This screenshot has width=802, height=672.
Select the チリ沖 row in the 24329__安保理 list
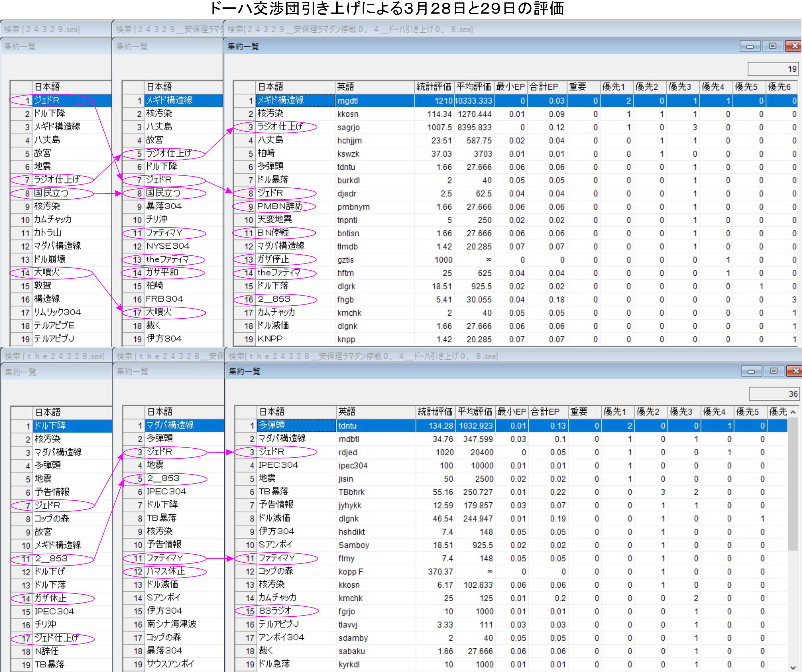(173, 220)
